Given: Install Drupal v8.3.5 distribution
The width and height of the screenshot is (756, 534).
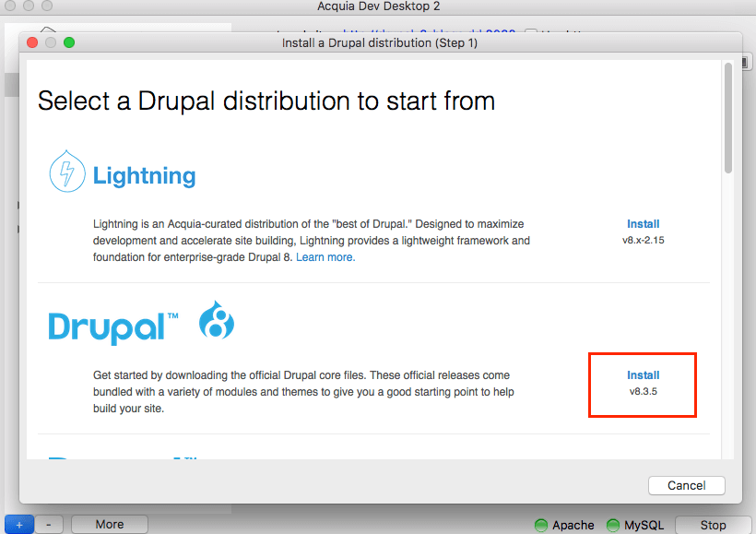Looking at the screenshot, I should (643, 375).
